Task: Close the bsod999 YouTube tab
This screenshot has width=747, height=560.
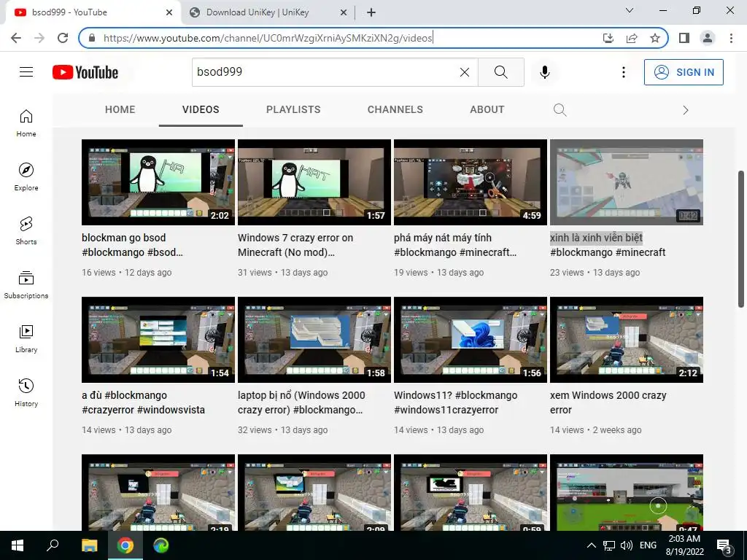Action: tap(169, 13)
